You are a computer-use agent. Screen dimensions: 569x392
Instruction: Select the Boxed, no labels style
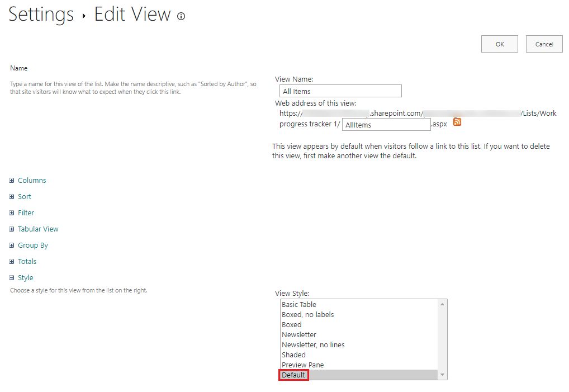[x=307, y=314]
